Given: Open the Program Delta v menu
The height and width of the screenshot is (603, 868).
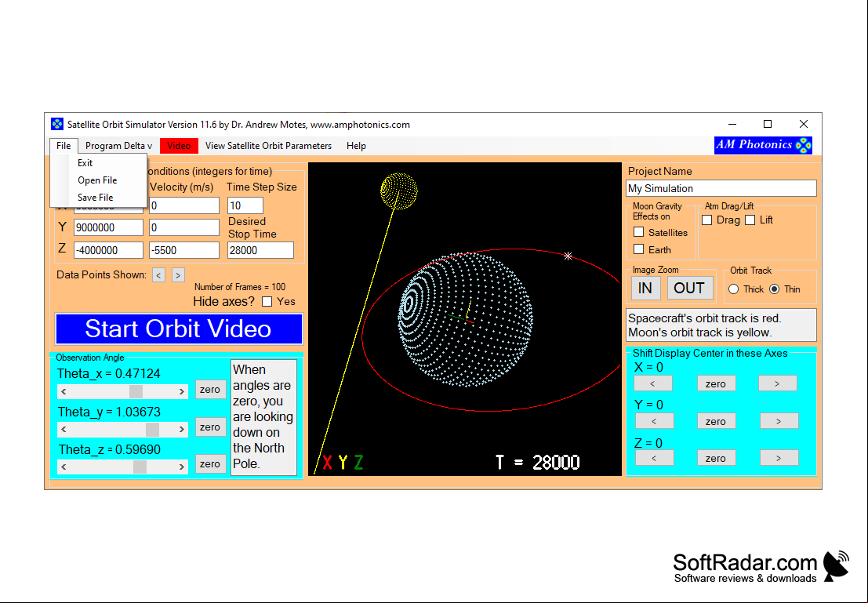Looking at the screenshot, I should click(x=118, y=146).
